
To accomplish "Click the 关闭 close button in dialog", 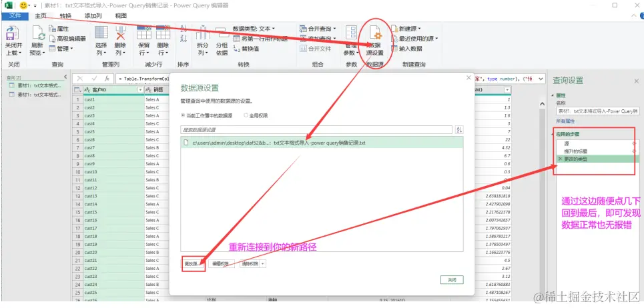I will click(x=452, y=280).
